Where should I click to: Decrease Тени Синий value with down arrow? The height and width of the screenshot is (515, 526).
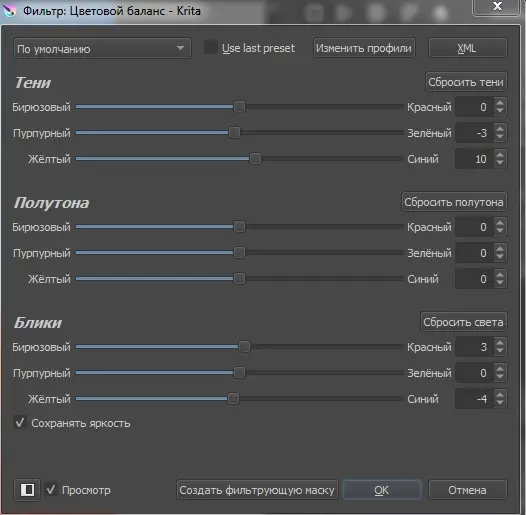point(500,163)
